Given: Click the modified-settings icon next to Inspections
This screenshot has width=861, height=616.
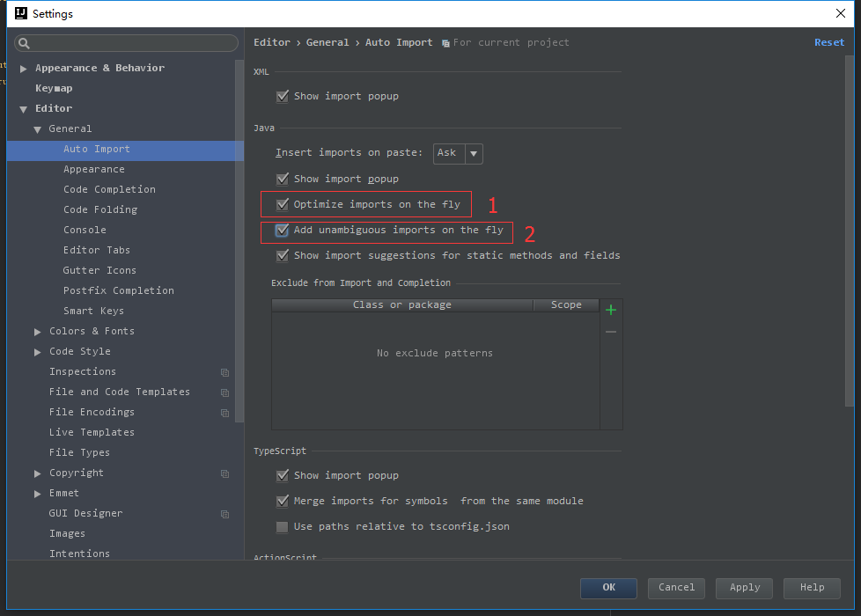Looking at the screenshot, I should click(x=225, y=371).
